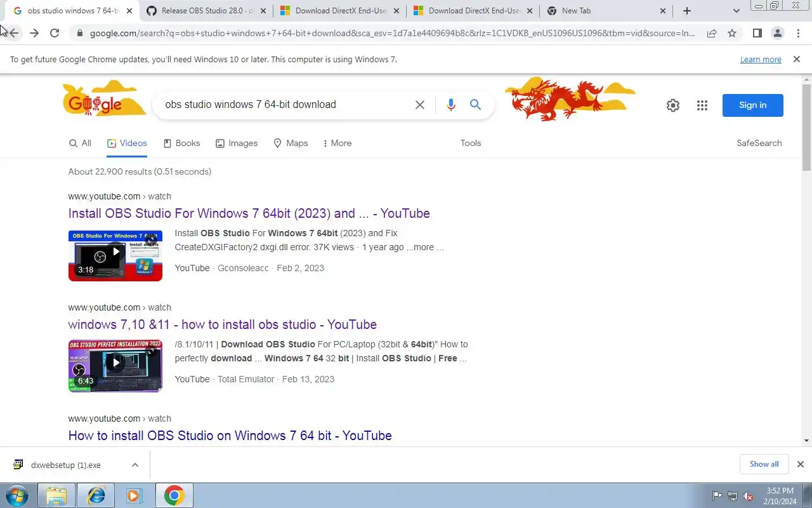Open a new tab with plus
This screenshot has width=812, height=508.
click(x=687, y=11)
